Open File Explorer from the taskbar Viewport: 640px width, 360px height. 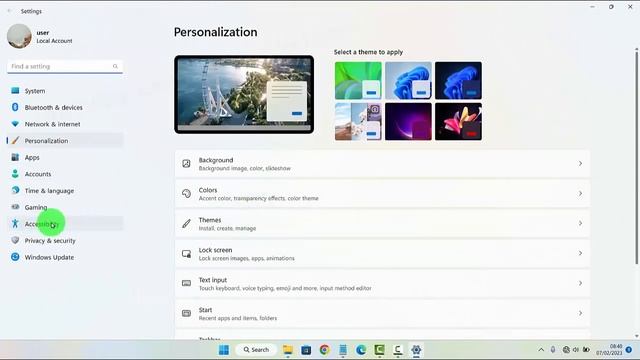(288, 350)
